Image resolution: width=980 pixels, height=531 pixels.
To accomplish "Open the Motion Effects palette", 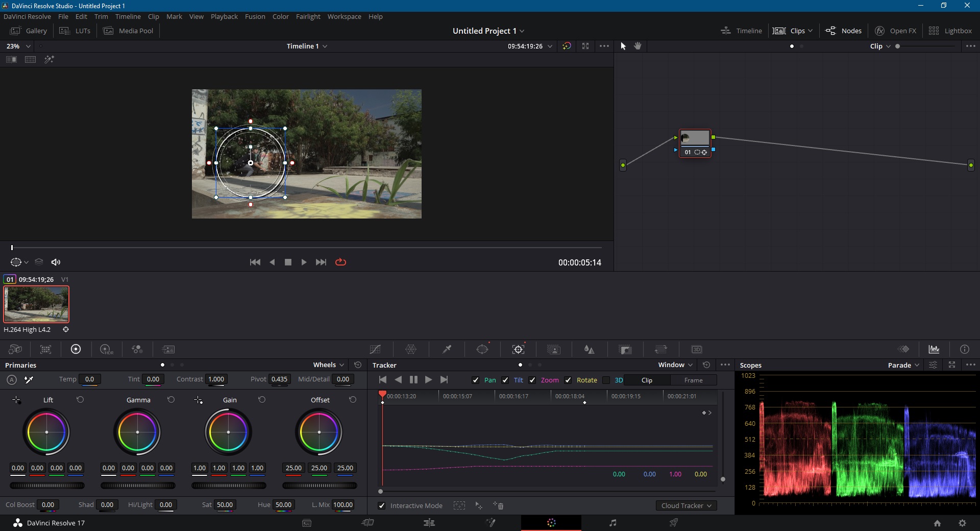I will [168, 349].
